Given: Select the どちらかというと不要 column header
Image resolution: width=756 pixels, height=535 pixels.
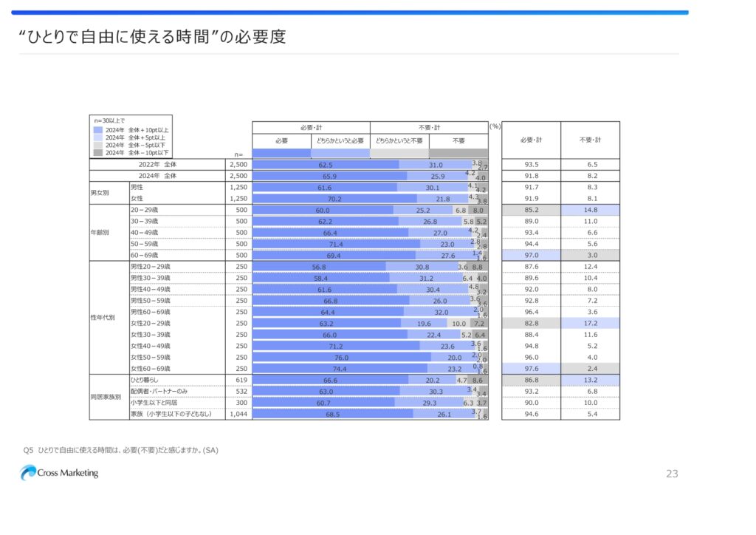Looking at the screenshot, I should click(399, 141).
